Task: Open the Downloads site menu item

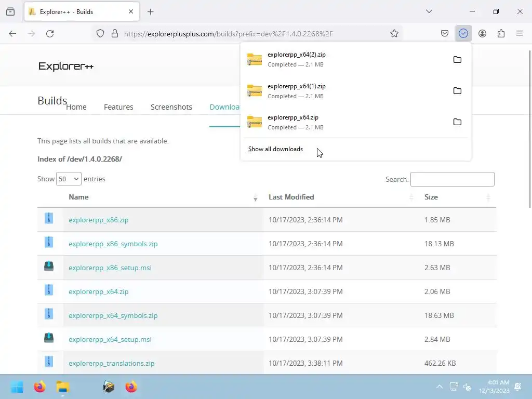Action: point(224,107)
